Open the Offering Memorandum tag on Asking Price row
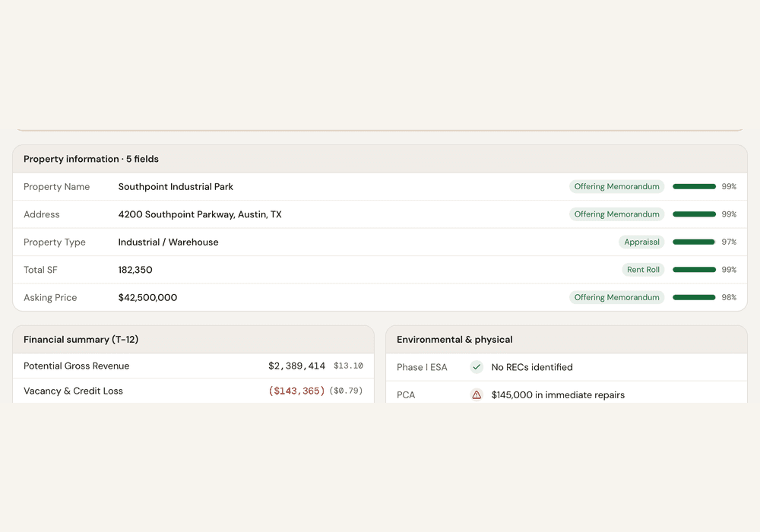 (x=616, y=297)
